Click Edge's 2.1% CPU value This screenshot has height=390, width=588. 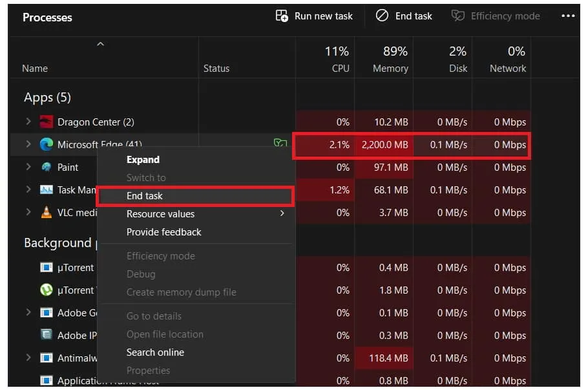tap(339, 144)
